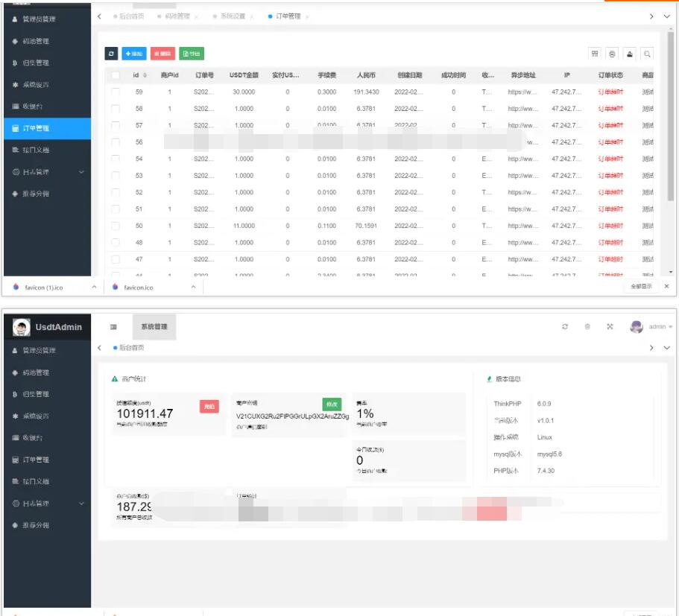Click the dark refresh button beside 添加
This screenshot has width=679, height=616.
[111, 54]
